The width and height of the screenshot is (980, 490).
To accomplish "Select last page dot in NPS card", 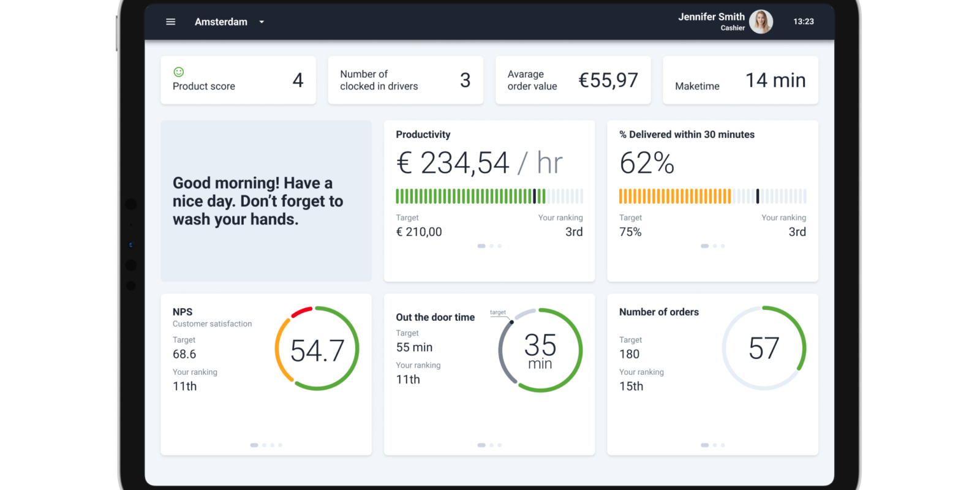I will pos(281,445).
